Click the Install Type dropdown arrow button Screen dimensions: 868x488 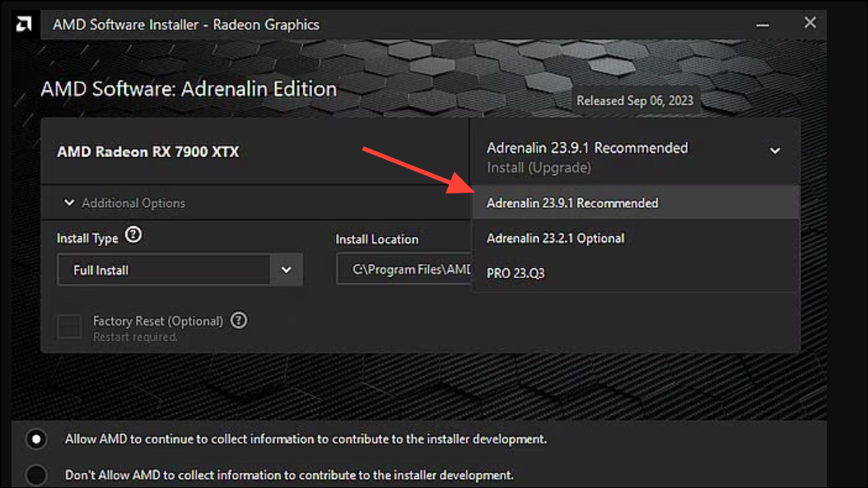(x=287, y=270)
